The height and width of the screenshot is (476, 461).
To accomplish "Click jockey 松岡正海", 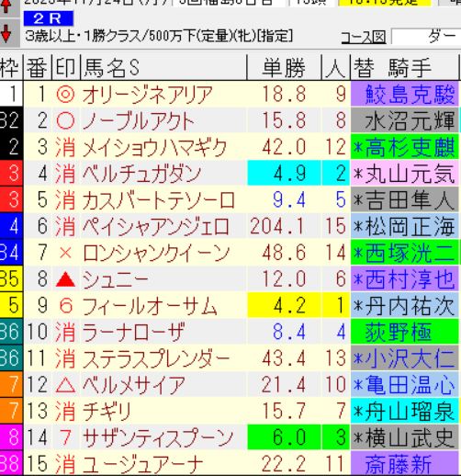I will tap(410, 227).
